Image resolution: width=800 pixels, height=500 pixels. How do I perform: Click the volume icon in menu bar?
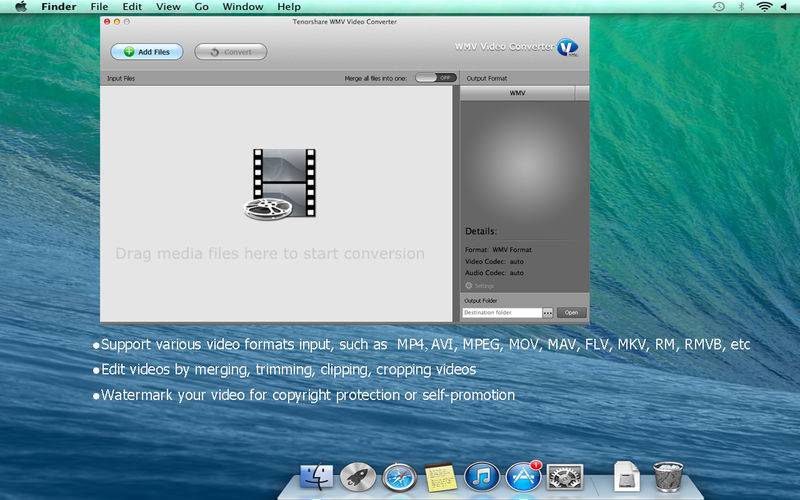(784, 7)
